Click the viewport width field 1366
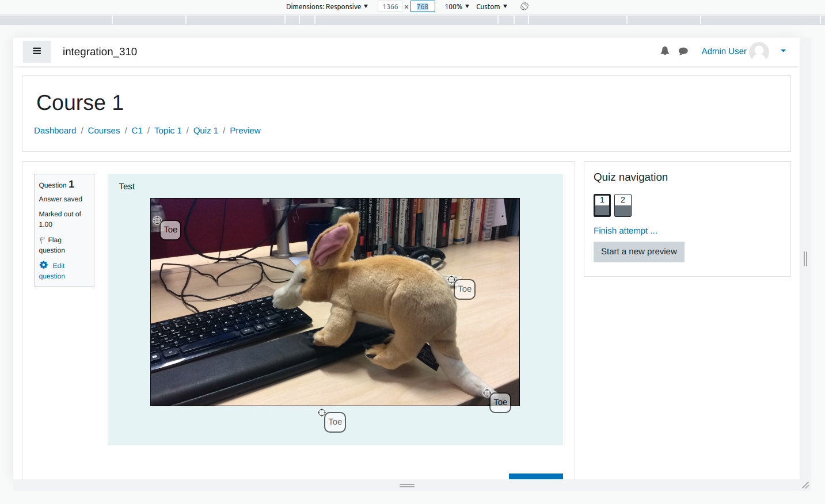The height and width of the screenshot is (504, 825). pyautogui.click(x=390, y=7)
